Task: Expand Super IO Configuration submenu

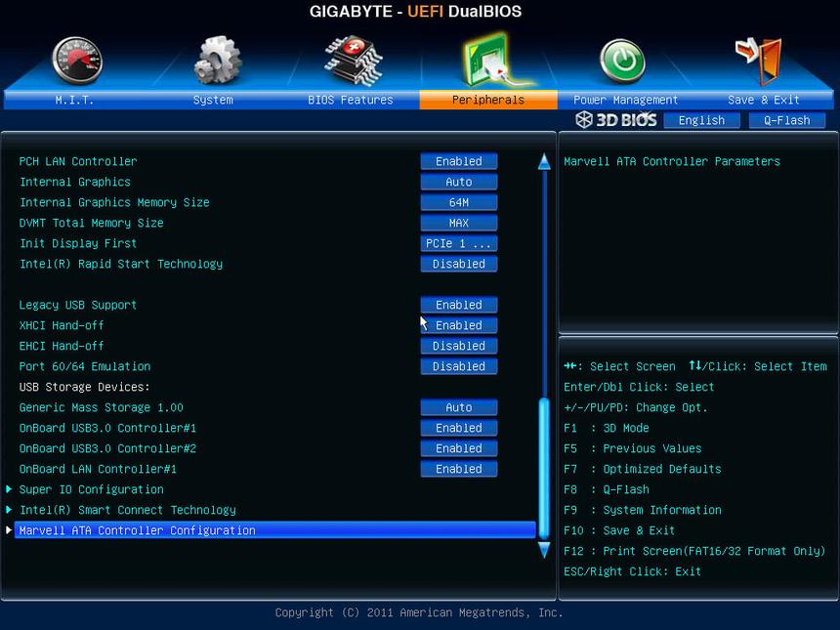Action: click(91, 489)
